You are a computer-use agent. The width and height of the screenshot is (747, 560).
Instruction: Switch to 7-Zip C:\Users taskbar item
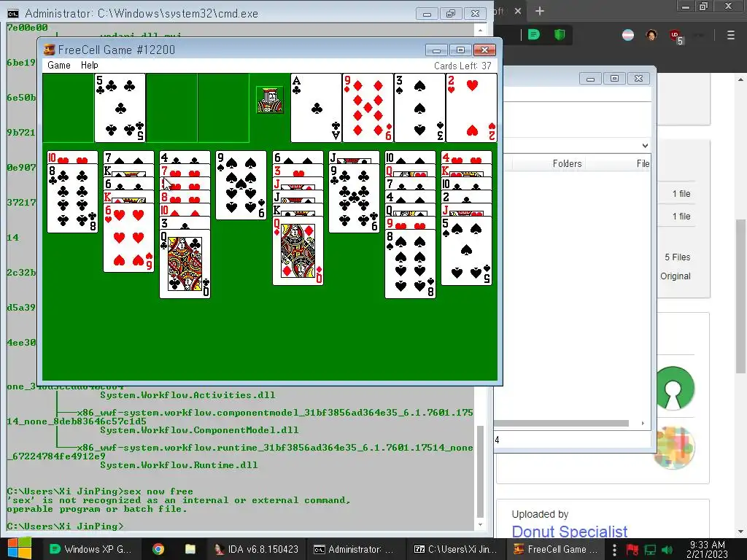pyautogui.click(x=455, y=549)
